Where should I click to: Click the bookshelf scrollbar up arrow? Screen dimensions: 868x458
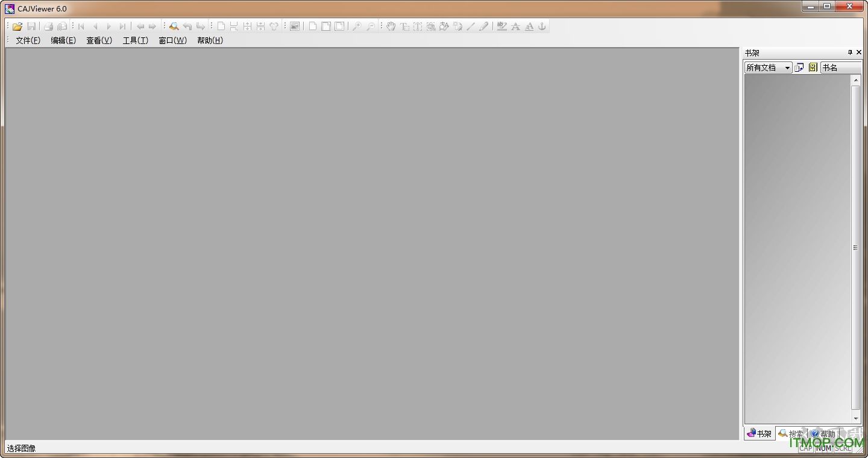(x=856, y=80)
